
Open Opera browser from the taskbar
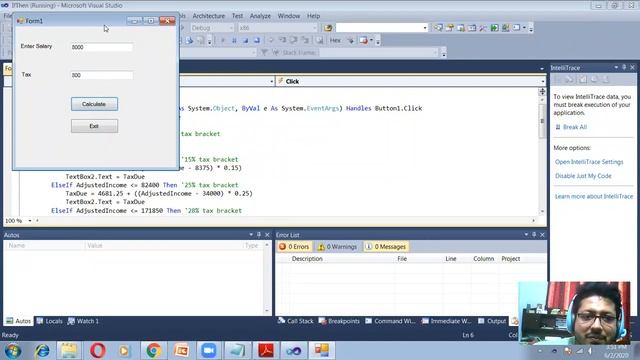pyautogui.click(x=98, y=350)
